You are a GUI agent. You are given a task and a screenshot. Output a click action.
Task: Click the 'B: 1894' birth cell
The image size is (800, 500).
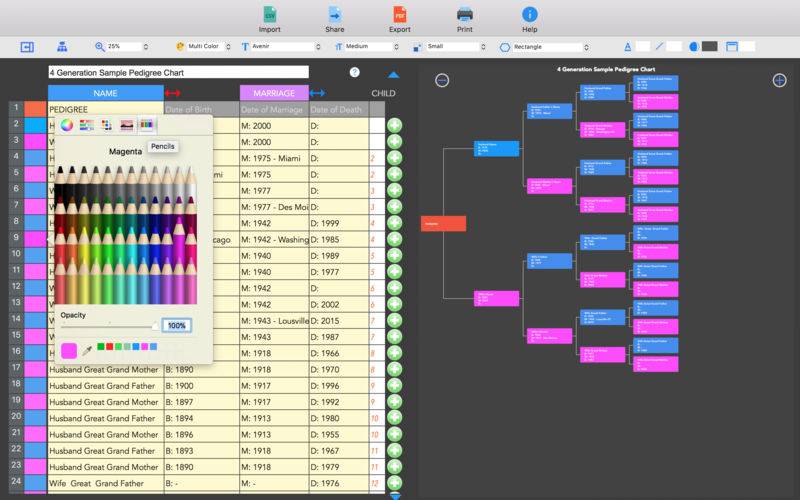(202, 418)
